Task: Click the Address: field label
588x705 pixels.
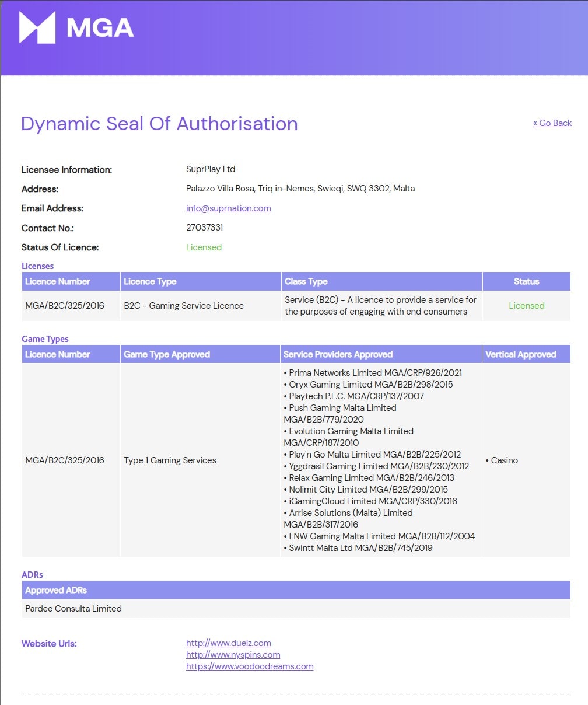Action: click(x=40, y=189)
